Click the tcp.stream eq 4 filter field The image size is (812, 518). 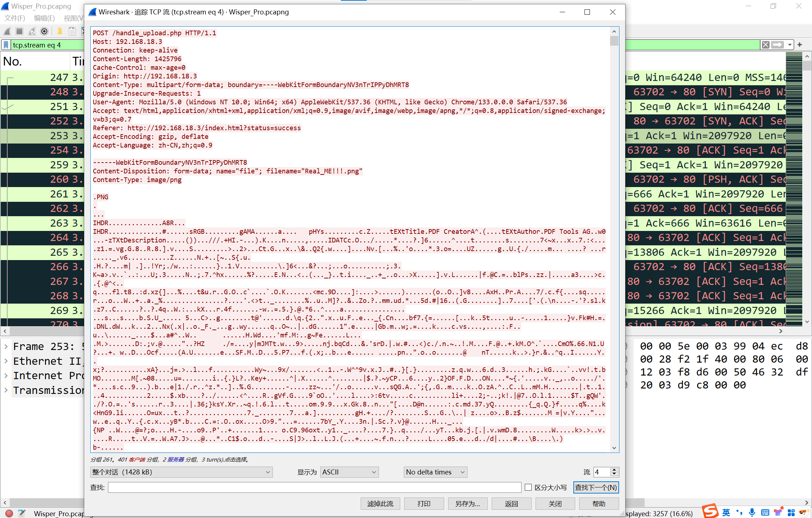coord(47,45)
